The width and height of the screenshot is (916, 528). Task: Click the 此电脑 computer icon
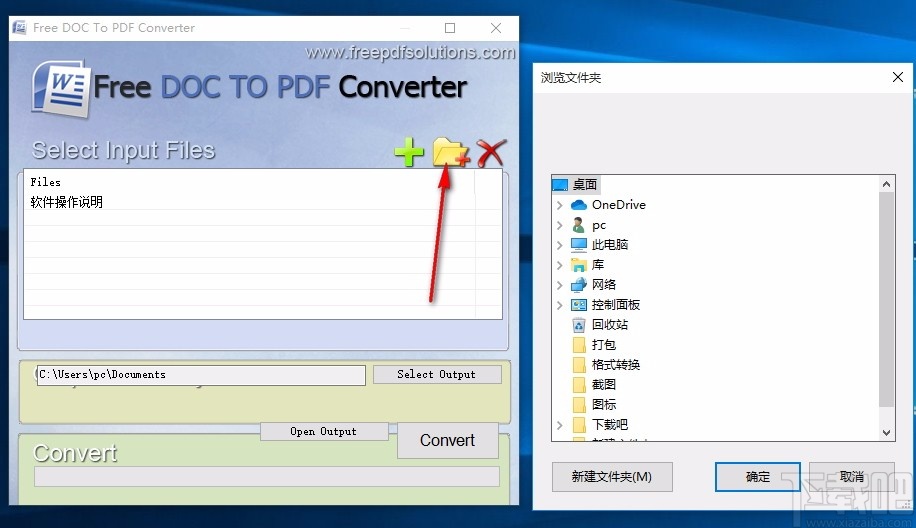tap(578, 245)
